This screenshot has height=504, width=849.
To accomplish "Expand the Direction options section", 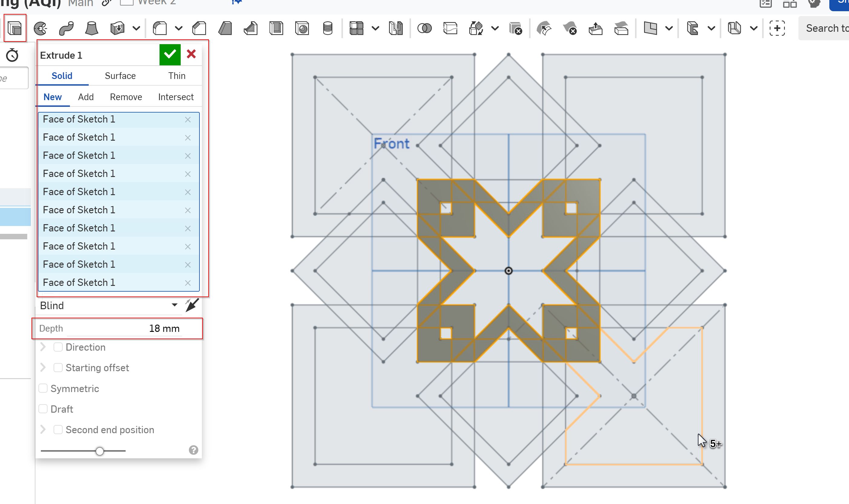I will [43, 347].
